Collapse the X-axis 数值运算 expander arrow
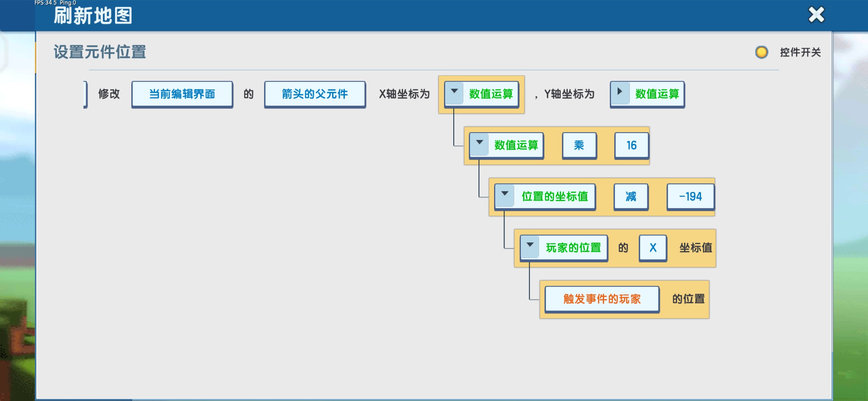This screenshot has height=401, width=868. click(454, 92)
